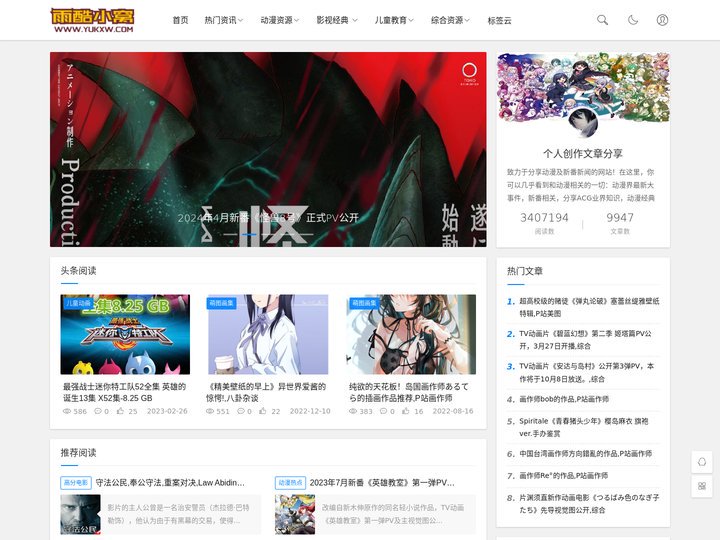Open hot article 4 画作师bob的作品
Image resolution: width=720 pixels, height=540 pixels.
[564, 399]
